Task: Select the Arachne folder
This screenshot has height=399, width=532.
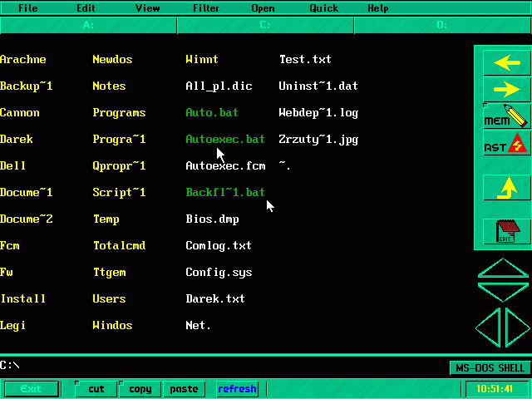Action: (23, 59)
